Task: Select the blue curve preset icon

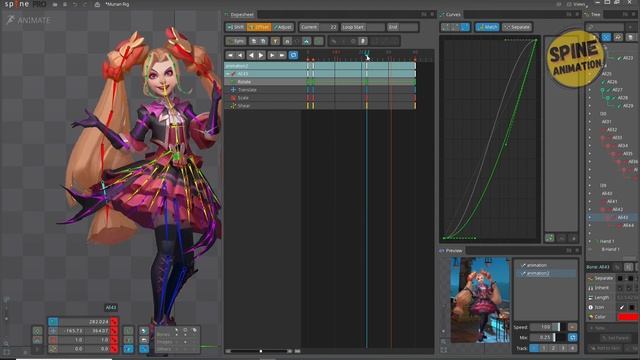Action: coord(465,27)
